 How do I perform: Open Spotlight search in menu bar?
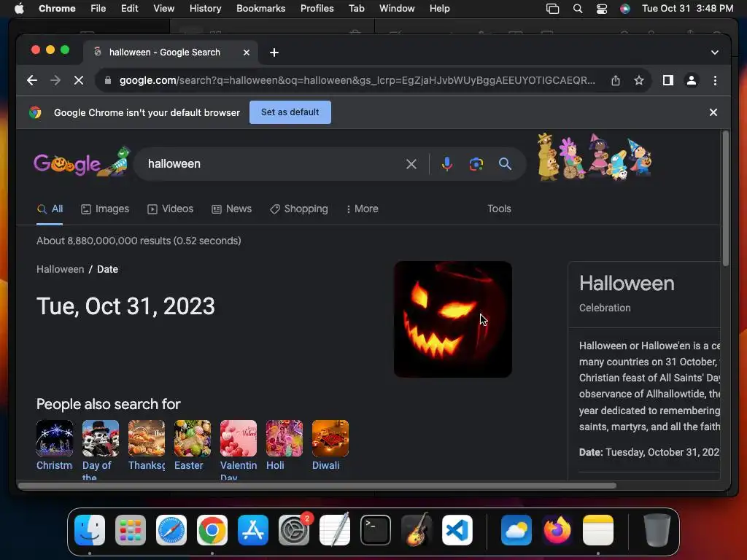pyautogui.click(x=578, y=9)
